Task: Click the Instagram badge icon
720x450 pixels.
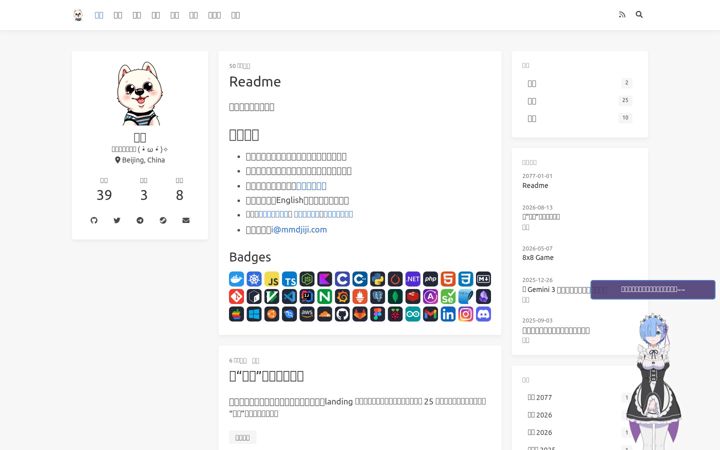Action: click(x=466, y=314)
